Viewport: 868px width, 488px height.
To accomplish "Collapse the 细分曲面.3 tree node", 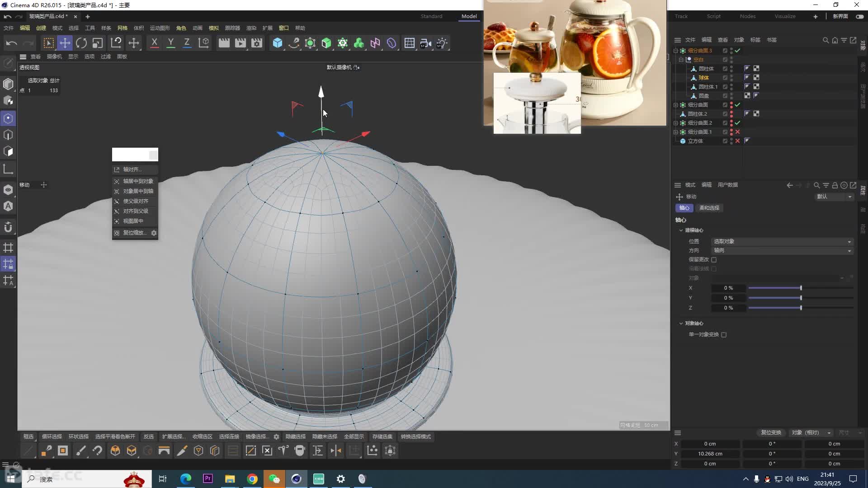I will coord(676,51).
